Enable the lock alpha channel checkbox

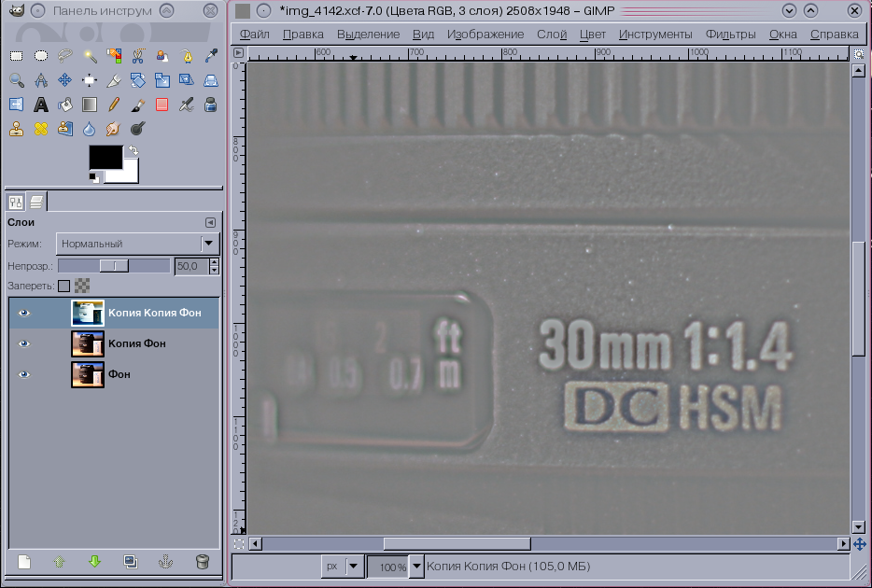point(63,286)
